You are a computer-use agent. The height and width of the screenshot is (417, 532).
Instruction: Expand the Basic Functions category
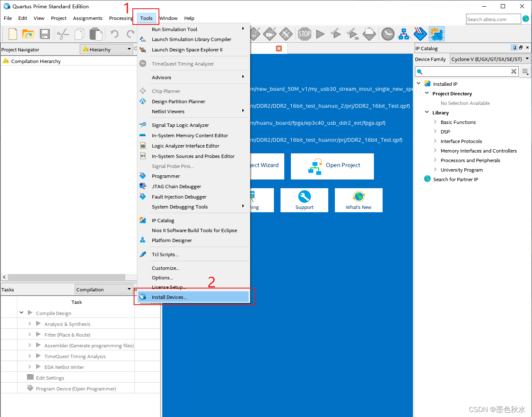[435, 122]
